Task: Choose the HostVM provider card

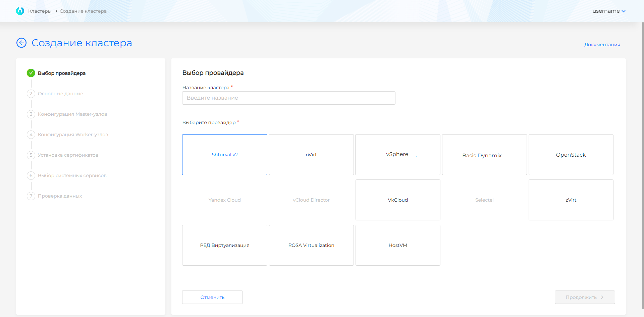Action: (398, 245)
